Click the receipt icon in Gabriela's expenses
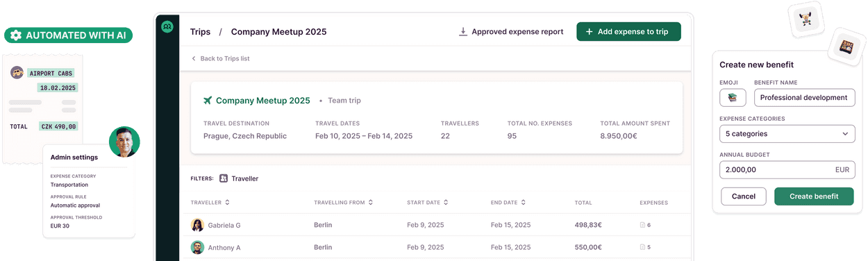The image size is (868, 261). click(642, 225)
